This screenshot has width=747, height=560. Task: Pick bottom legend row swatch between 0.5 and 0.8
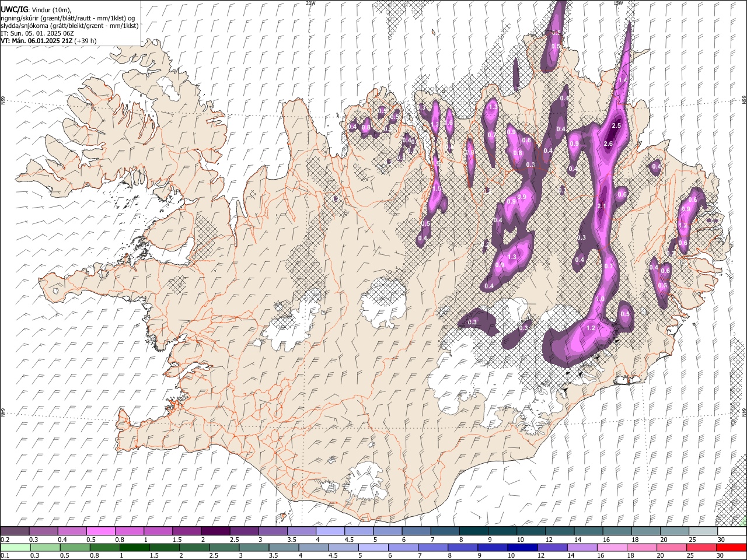click(75, 547)
